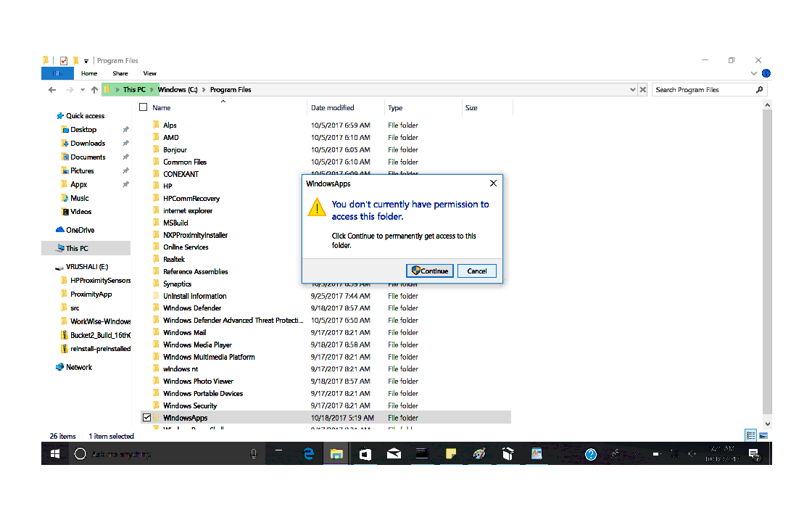This screenshot has width=812, height=515.
Task: Open Downloads in Quick access
Action: tap(88, 144)
